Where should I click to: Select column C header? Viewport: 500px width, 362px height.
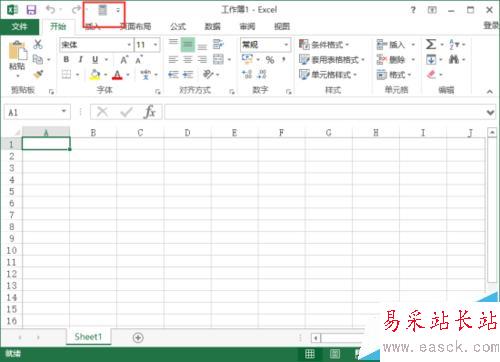pos(140,133)
